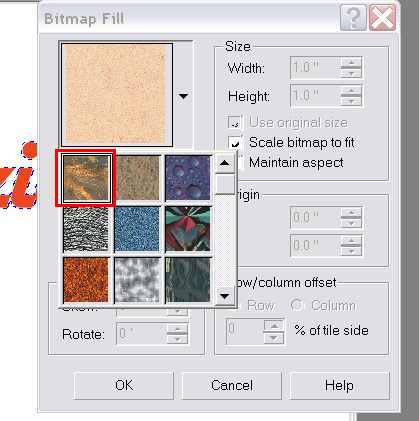Pick the purple water droplets texture

coord(188,178)
